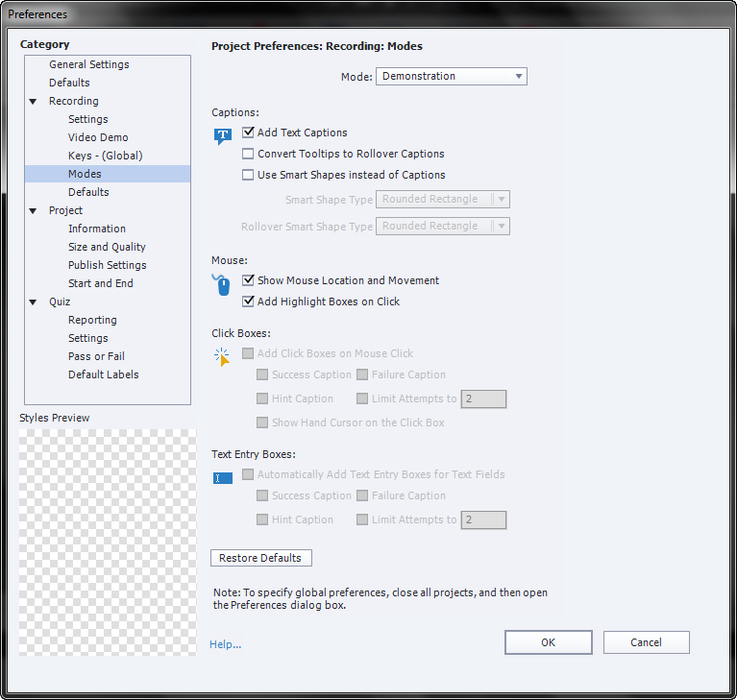737x700 pixels.
Task: Open Settings under Quiz
Action: (87, 338)
